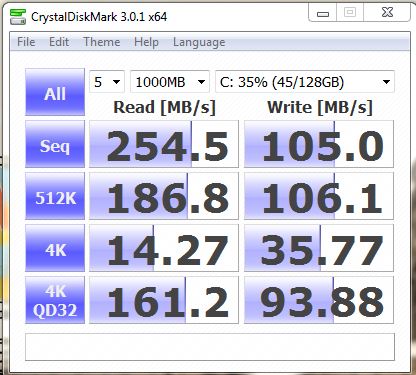The width and height of the screenshot is (416, 375).
Task: Click the CrystalDiskMark 3.0.1 x64 title text
Action: tap(99, 17)
